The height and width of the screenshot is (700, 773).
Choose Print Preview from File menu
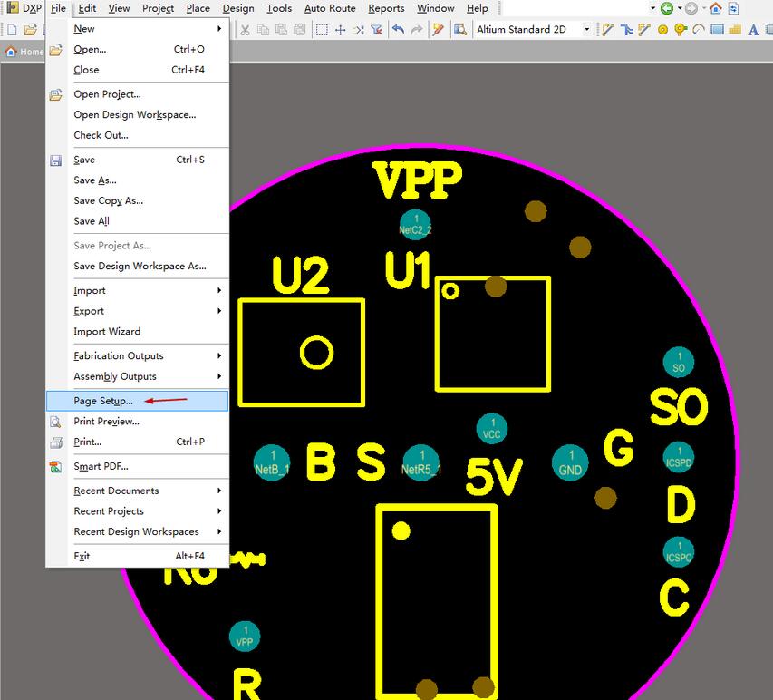(137, 422)
